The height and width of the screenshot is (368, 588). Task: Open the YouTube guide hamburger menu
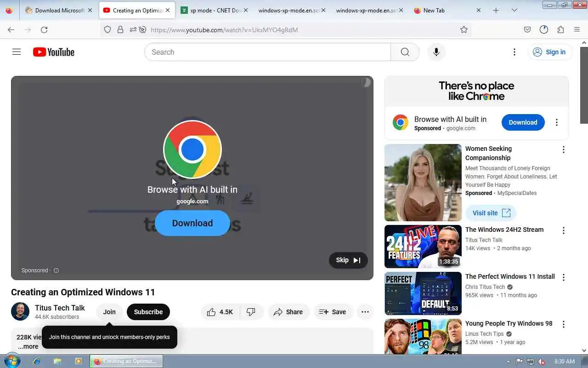(x=17, y=52)
